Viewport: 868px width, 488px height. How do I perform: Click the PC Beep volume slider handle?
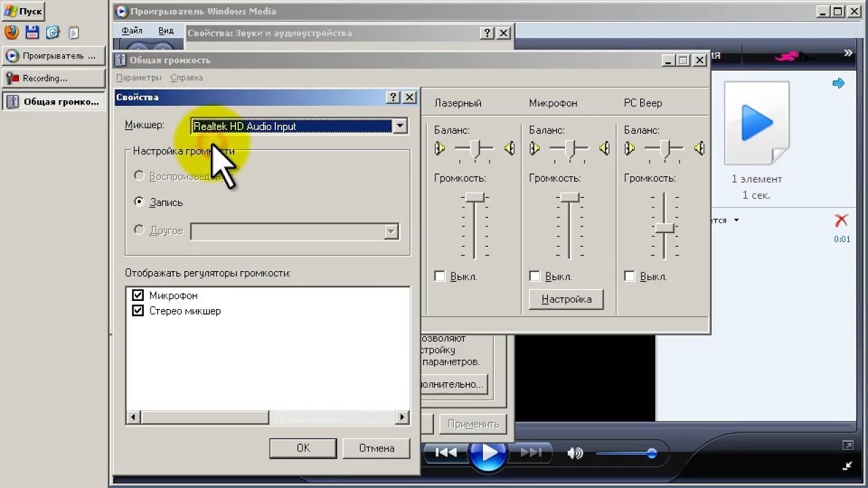click(x=665, y=228)
